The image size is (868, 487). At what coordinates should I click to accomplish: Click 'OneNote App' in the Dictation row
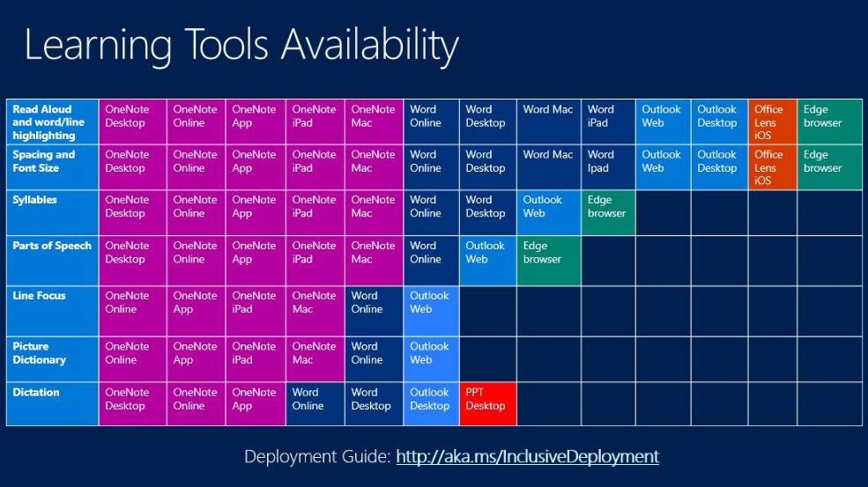[256, 404]
